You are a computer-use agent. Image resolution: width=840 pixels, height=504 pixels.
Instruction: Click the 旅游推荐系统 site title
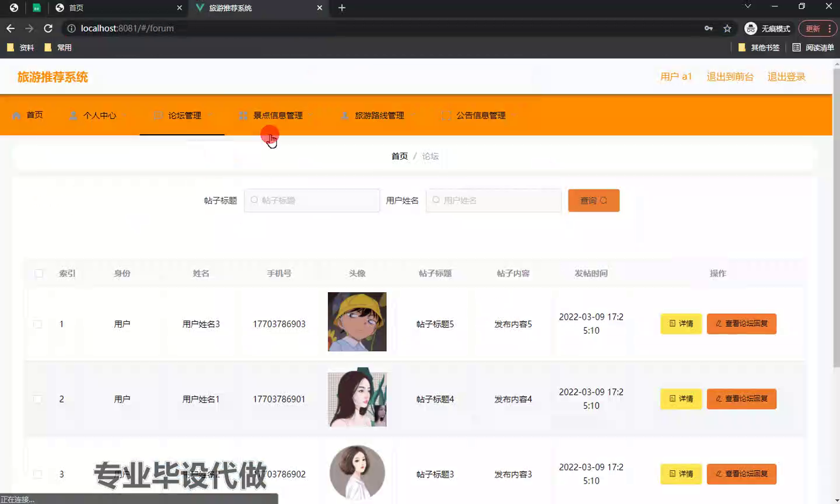[52, 77]
